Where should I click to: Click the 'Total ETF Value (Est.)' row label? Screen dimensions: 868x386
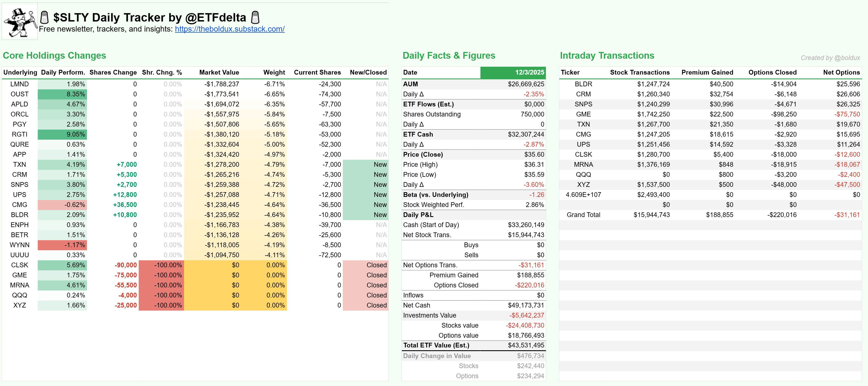tap(436, 345)
